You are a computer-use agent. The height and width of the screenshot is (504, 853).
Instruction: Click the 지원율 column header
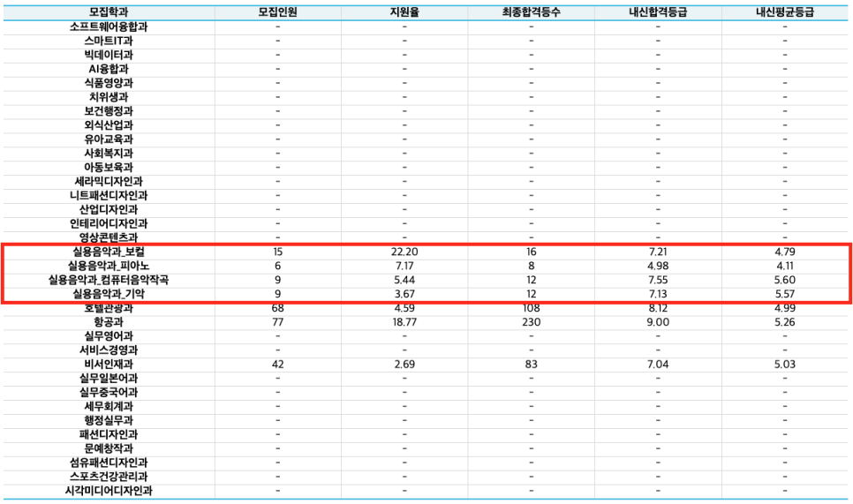(x=404, y=12)
